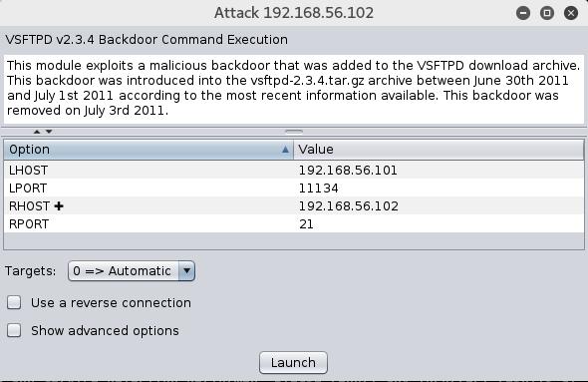Minimize the Attack window
The width and height of the screenshot is (588, 382).
tap(523, 13)
